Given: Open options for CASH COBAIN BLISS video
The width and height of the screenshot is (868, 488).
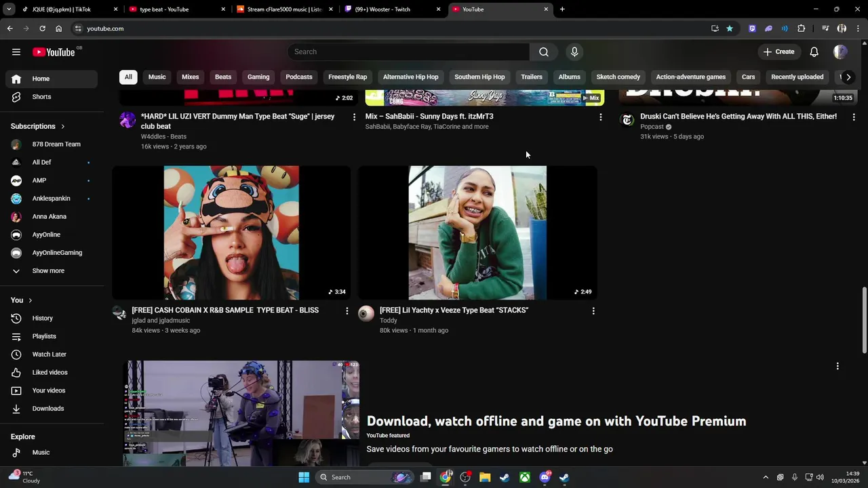Looking at the screenshot, I should 347,311.
